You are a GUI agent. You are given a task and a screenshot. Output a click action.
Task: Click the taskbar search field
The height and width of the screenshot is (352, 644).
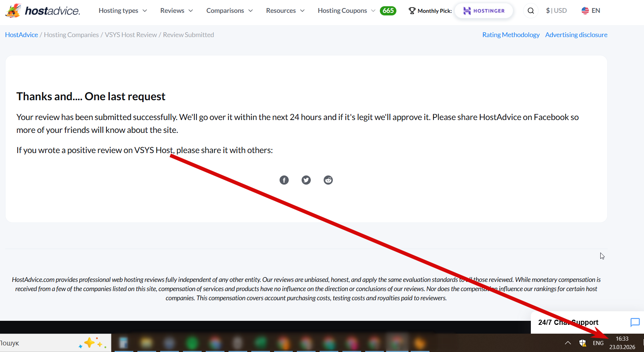click(55, 343)
